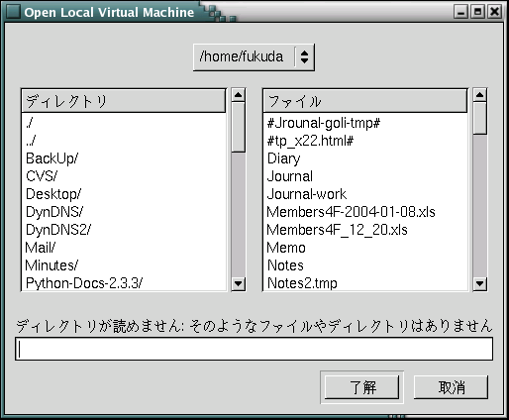The image size is (509, 420).
Task: Select Members4F-2004-01-08.xls file
Action: 351,212
